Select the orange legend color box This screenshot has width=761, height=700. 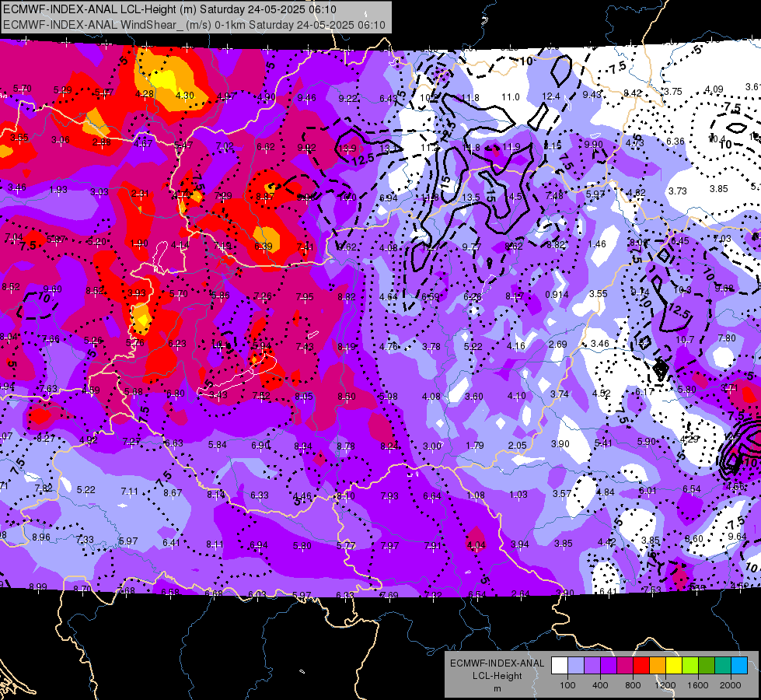click(x=657, y=665)
